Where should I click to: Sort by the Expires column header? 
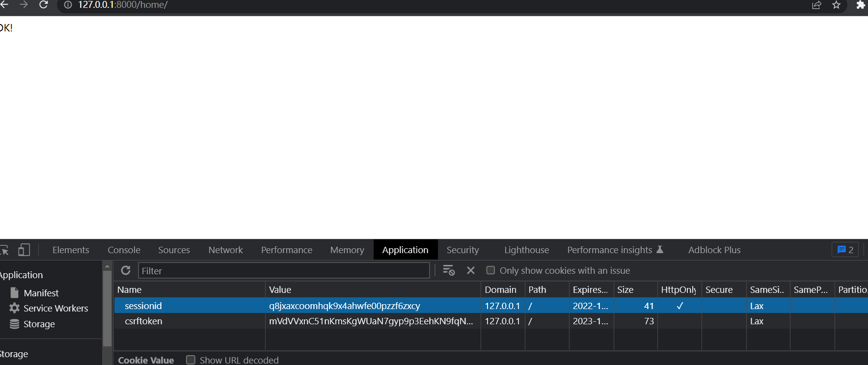[x=591, y=289]
